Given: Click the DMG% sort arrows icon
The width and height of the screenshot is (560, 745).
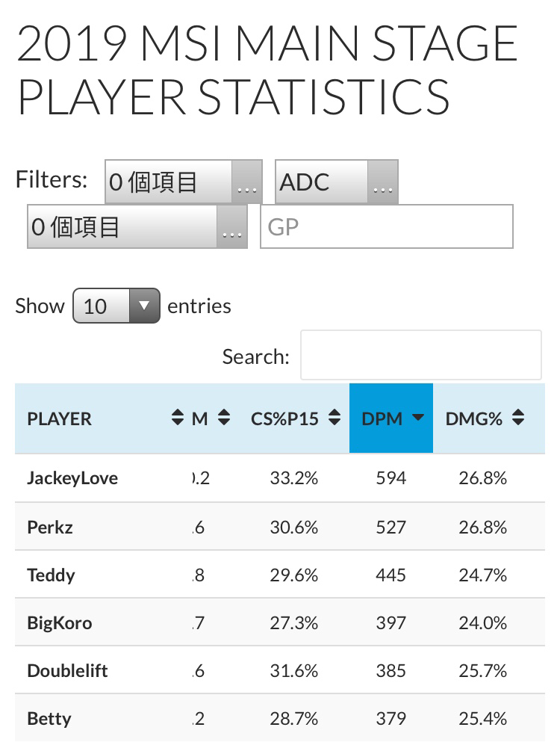Looking at the screenshot, I should (518, 417).
